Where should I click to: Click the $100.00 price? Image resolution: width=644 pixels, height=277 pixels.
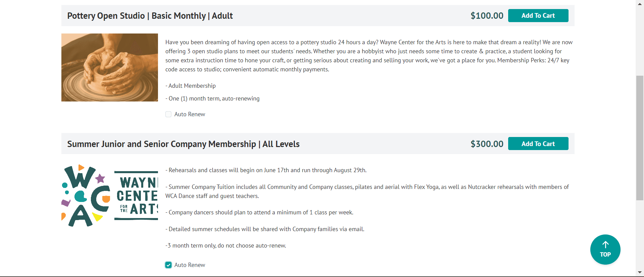coord(487,16)
